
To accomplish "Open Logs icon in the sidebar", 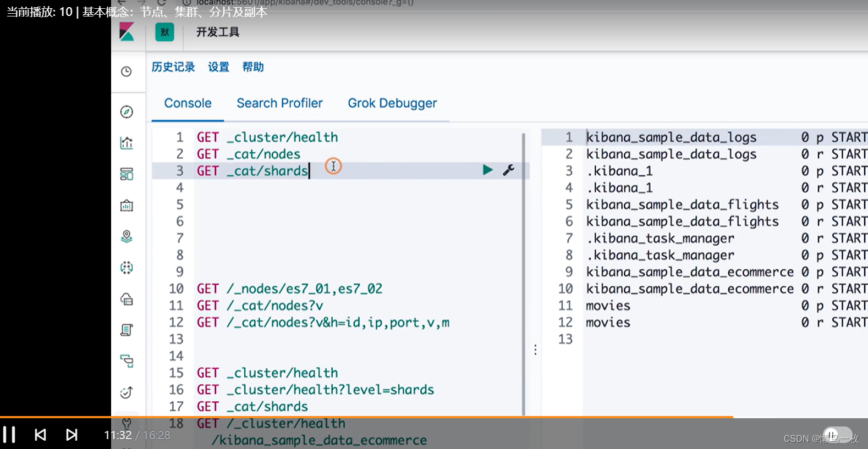I will coord(127,330).
